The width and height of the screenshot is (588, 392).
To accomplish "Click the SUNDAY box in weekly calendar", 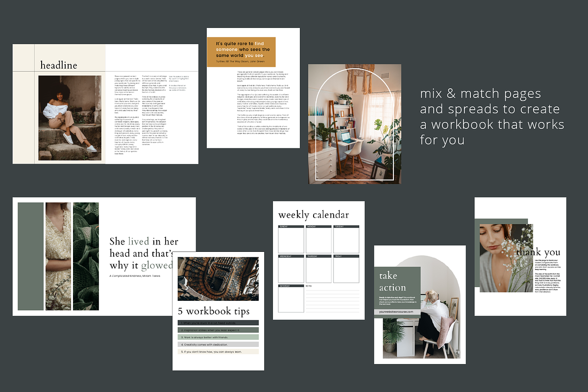I will (291, 239).
